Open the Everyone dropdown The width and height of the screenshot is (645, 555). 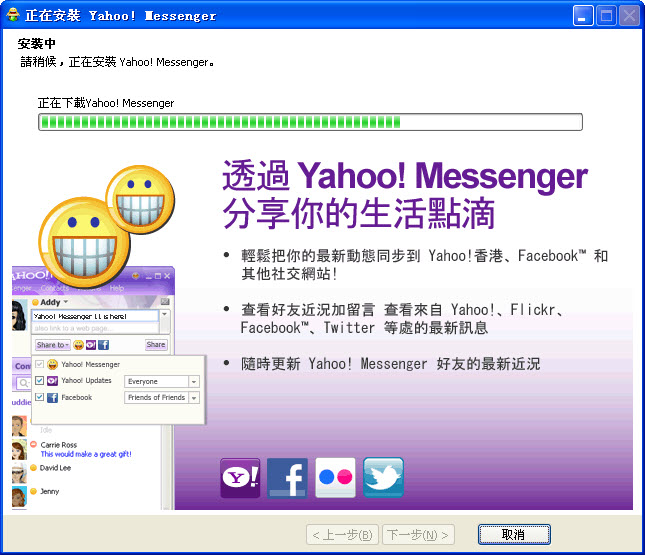click(x=194, y=381)
